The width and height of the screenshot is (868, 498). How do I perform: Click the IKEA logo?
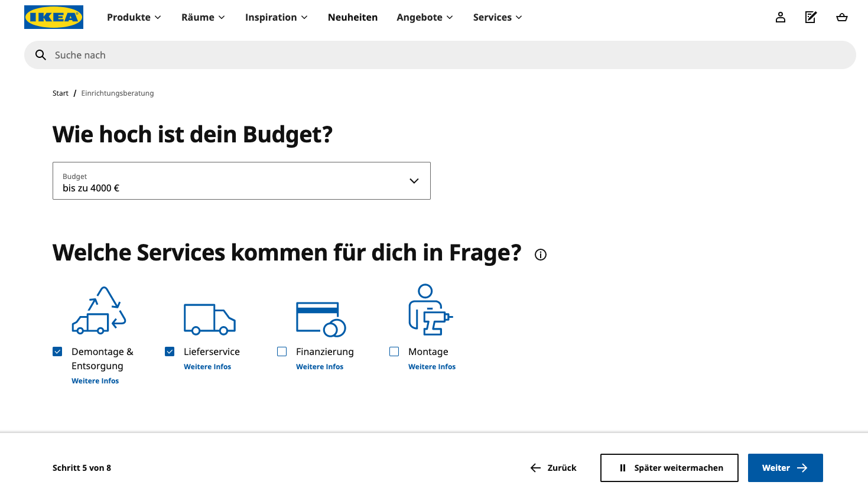click(x=54, y=17)
